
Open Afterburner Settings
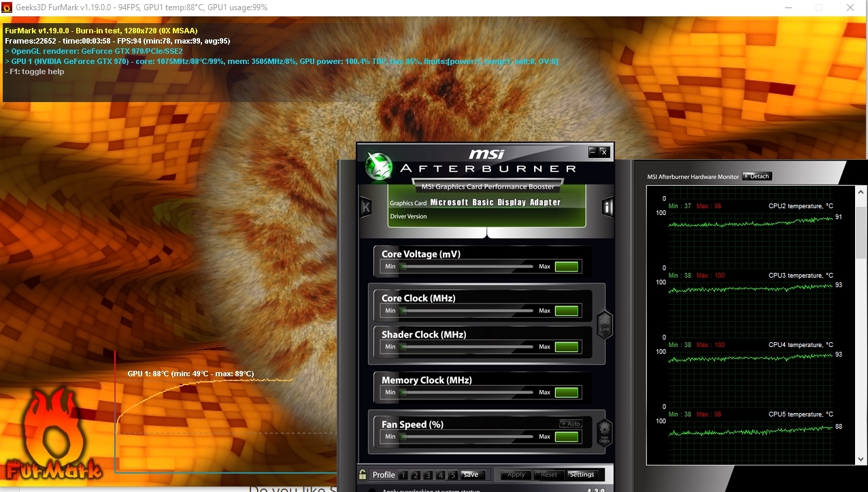[582, 475]
